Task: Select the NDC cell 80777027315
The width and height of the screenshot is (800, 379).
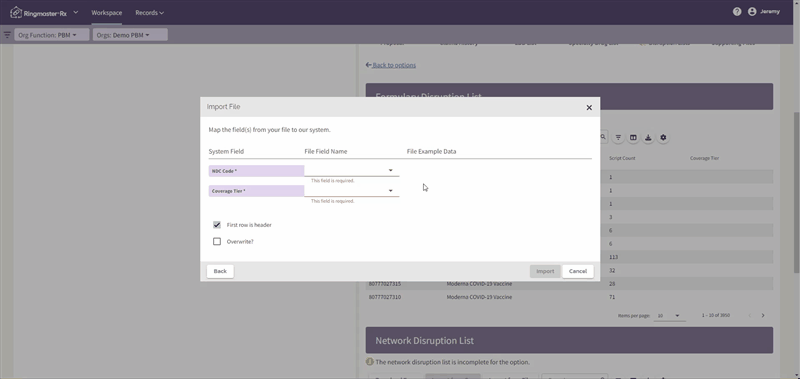Action: click(385, 284)
